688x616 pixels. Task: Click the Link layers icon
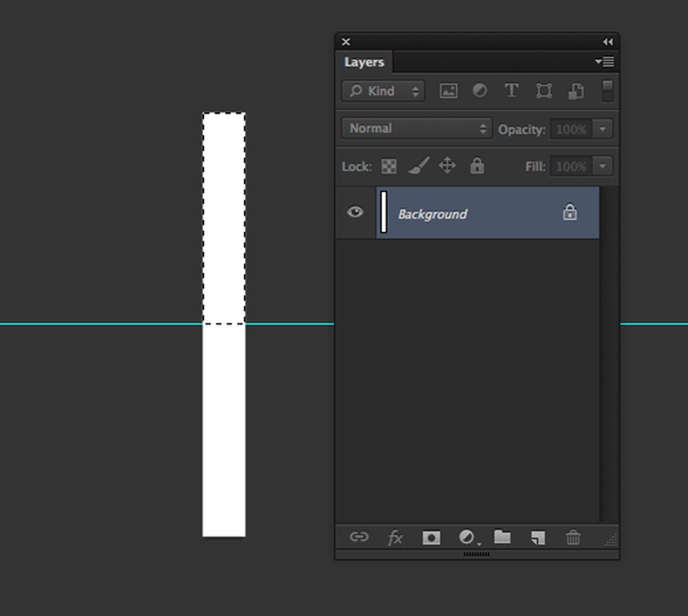click(x=359, y=537)
